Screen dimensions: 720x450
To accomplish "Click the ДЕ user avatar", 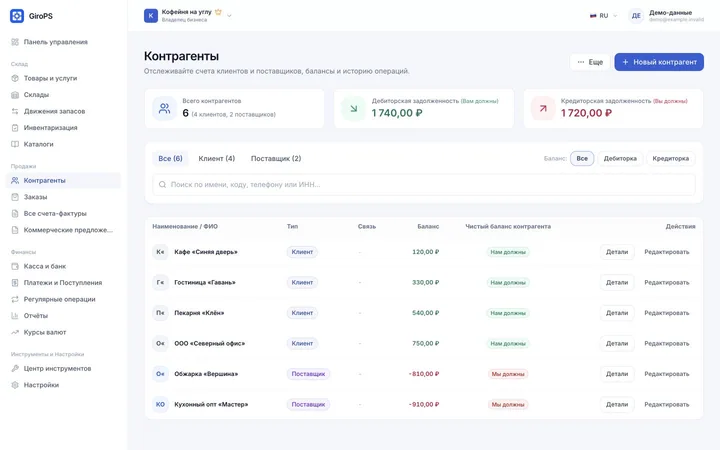I will click(x=636, y=16).
